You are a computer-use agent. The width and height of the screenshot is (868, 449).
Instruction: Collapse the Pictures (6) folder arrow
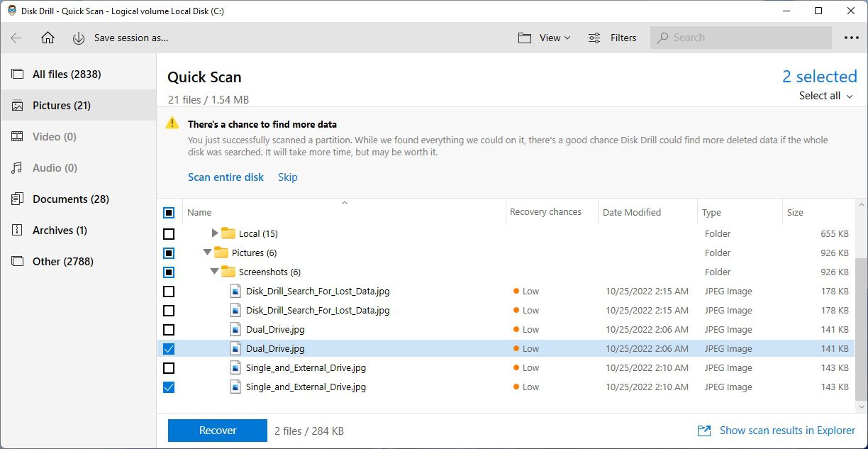pos(208,253)
